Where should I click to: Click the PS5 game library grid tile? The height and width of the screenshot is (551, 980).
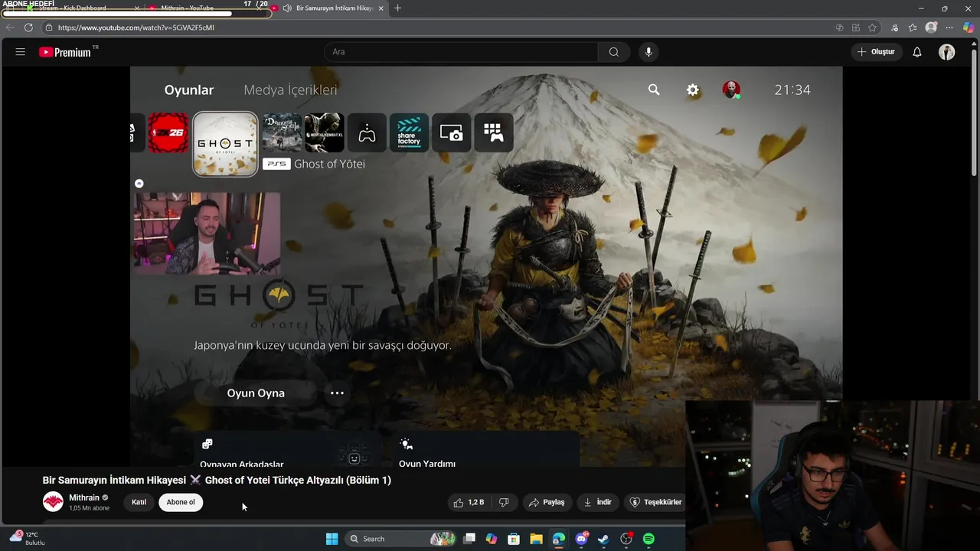coord(494,133)
